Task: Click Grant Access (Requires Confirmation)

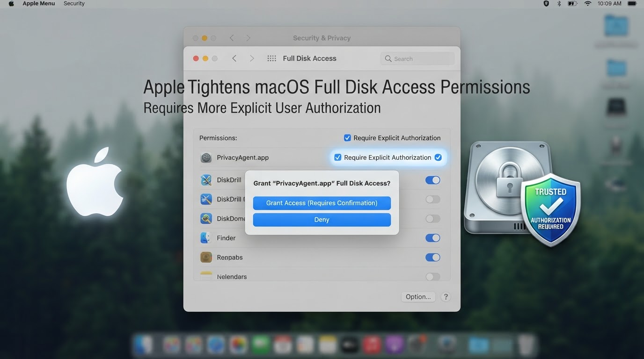Action: (x=322, y=203)
